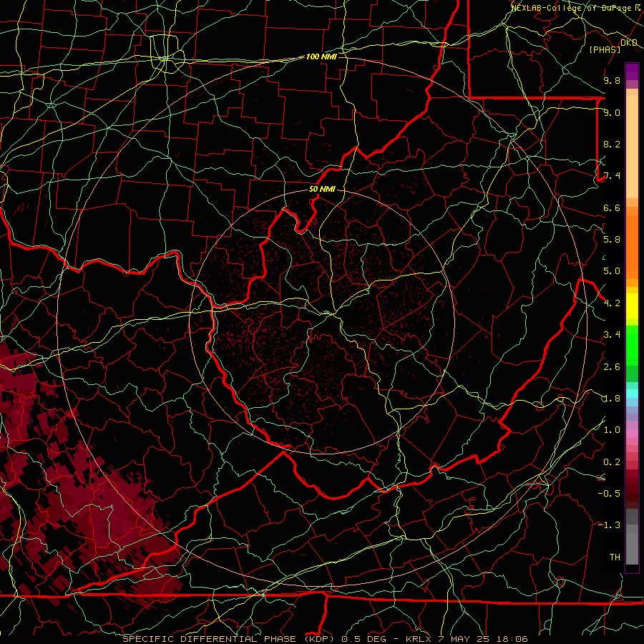Click the -0.5 value on the color scale
The width and height of the screenshot is (644, 644).
tap(609, 494)
